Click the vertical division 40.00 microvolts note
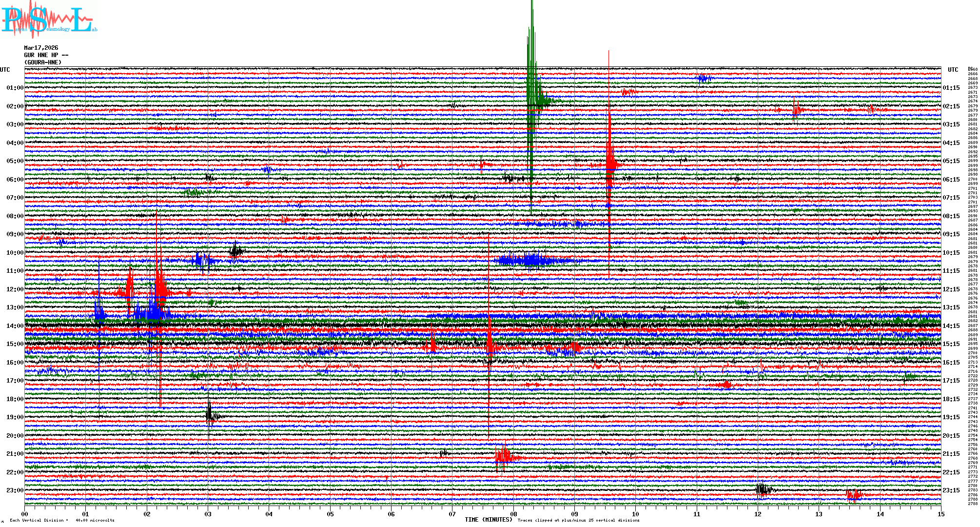The image size is (980, 527). (x=62, y=520)
